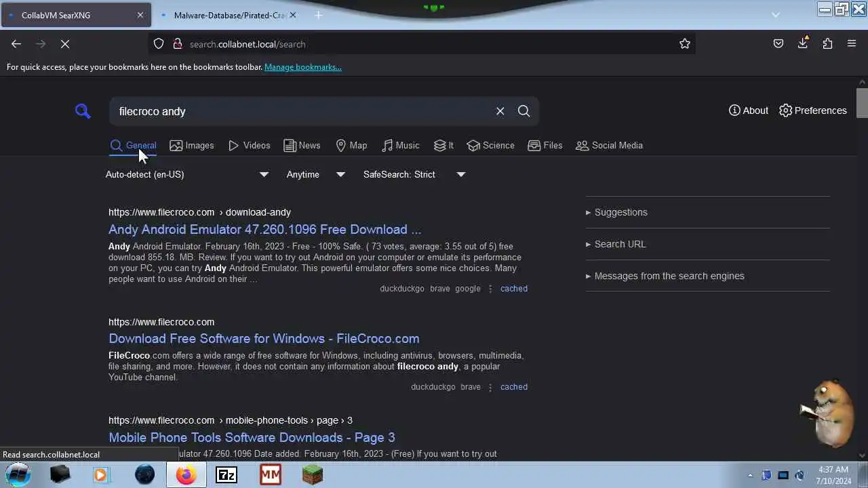Open a new tab with the plus button
Viewport: 868px width, 488px height.
click(x=318, y=15)
